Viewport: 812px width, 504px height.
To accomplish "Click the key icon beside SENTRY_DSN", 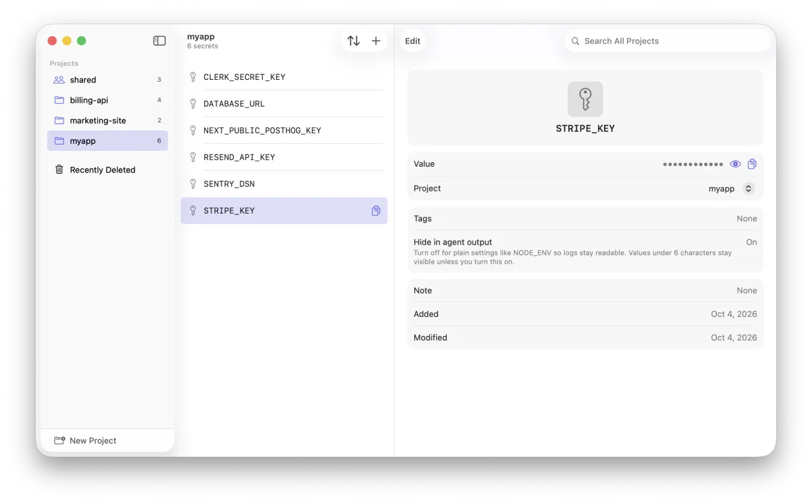I will click(193, 183).
